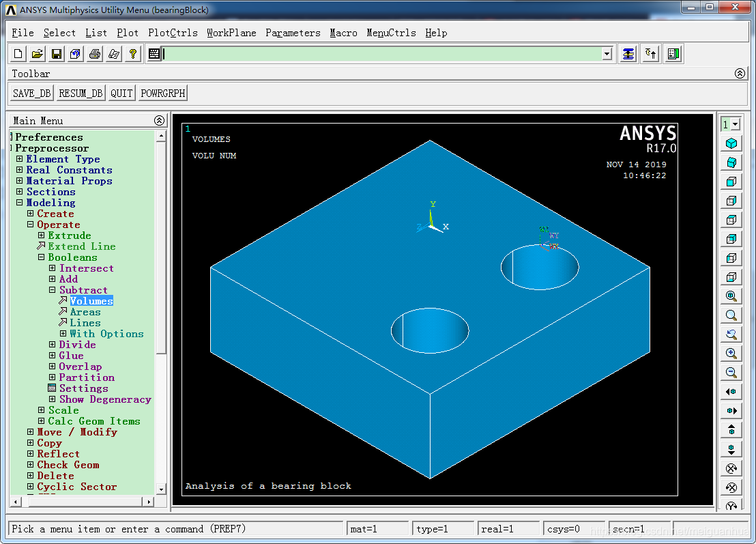Pan model right with right-arrow cube icon
This screenshot has width=756, height=544.
pos(731,411)
